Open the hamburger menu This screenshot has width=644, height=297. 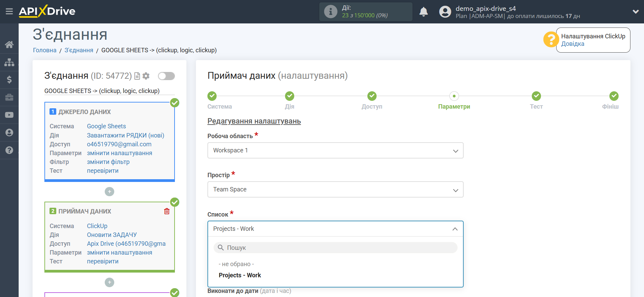(x=9, y=12)
